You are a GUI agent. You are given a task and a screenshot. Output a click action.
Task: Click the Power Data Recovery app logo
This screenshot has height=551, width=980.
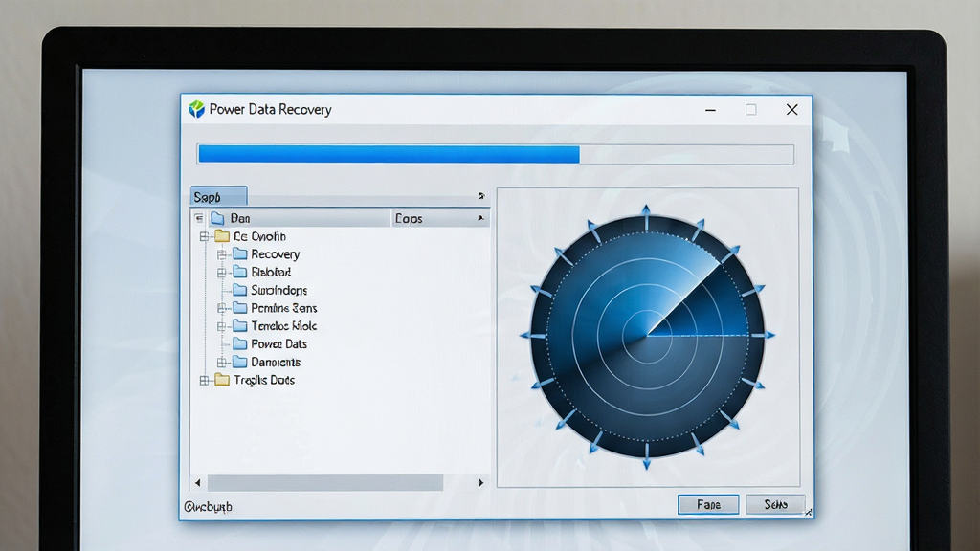197,109
